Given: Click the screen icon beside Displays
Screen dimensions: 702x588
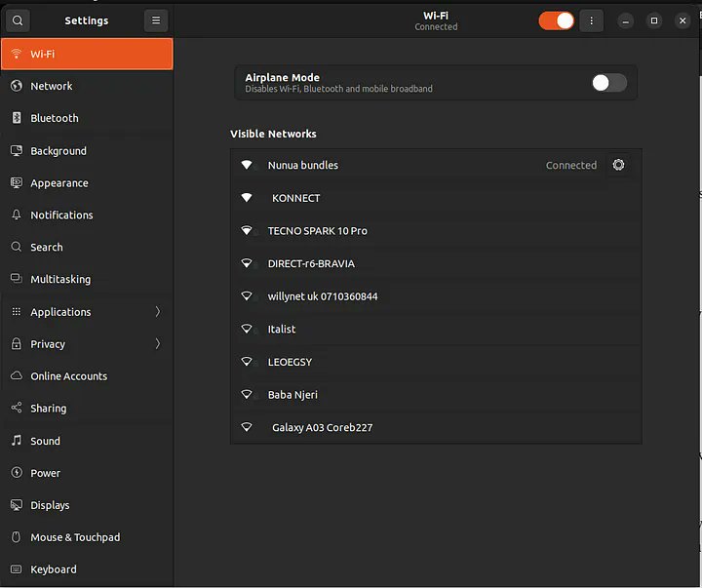Looking at the screenshot, I should click(17, 505).
